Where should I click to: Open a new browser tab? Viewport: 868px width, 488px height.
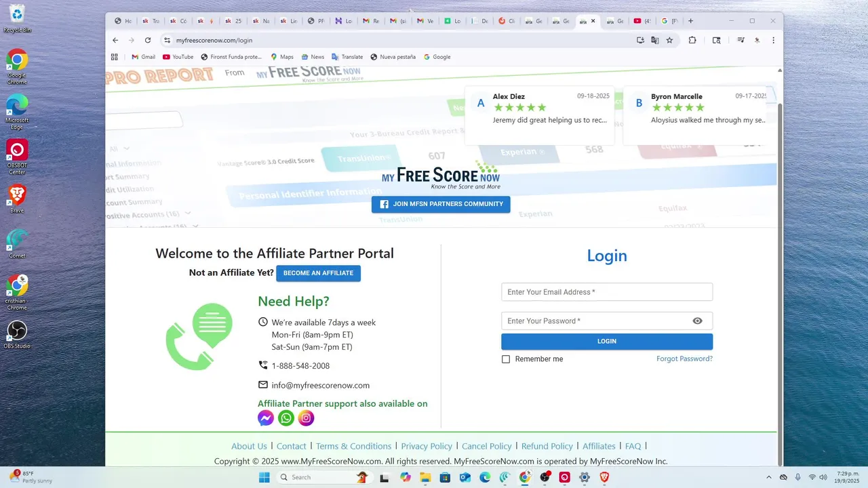[690, 21]
